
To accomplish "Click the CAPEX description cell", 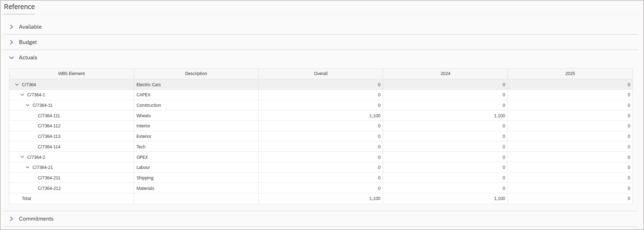I will (196, 95).
